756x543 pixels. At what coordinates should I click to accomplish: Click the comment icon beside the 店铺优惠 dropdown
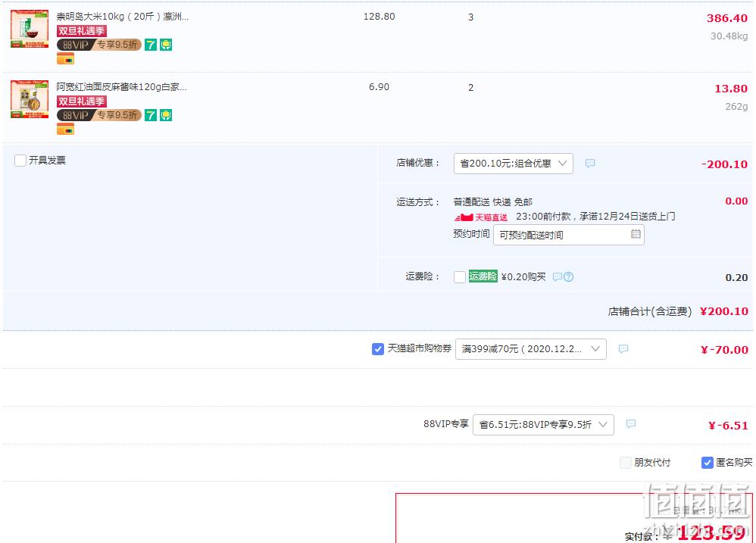589,164
